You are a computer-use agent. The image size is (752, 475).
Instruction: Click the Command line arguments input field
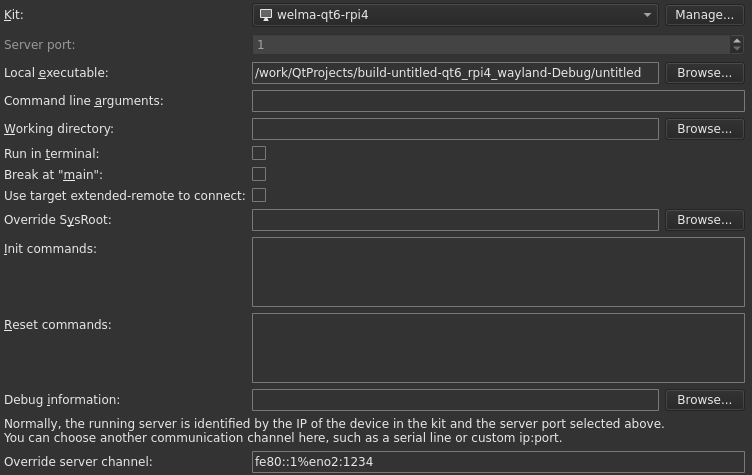tap(498, 101)
